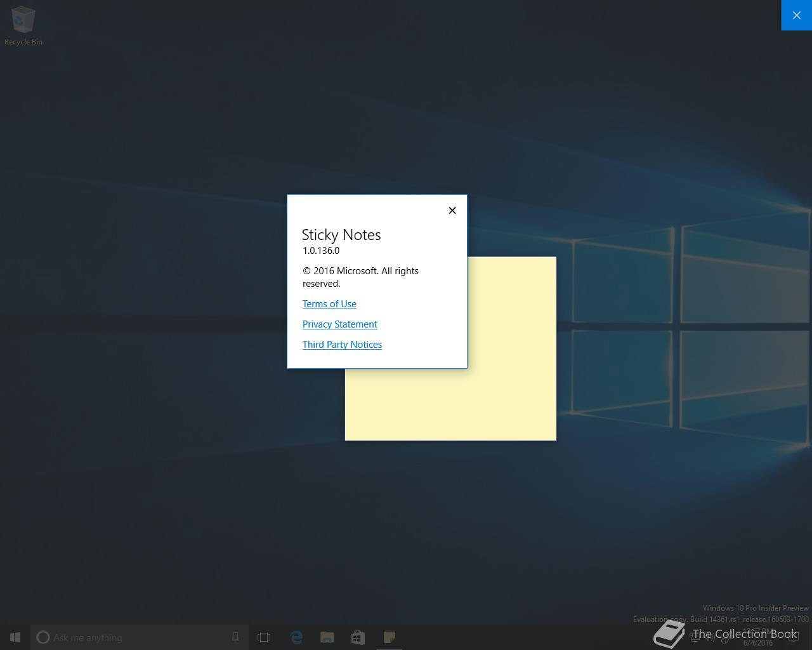
Task: Click the Sticky Notes version number 1.0.136.0
Action: pyautogui.click(x=321, y=251)
